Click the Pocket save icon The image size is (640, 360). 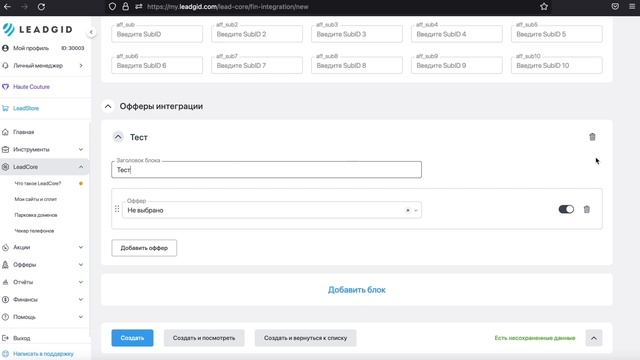tap(615, 7)
